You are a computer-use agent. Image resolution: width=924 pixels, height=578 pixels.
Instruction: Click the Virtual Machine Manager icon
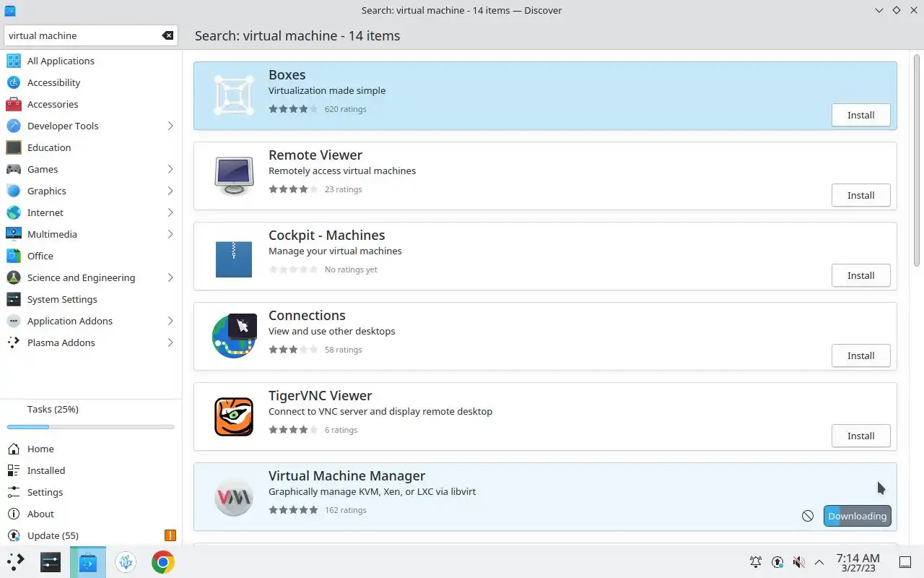pyautogui.click(x=234, y=497)
